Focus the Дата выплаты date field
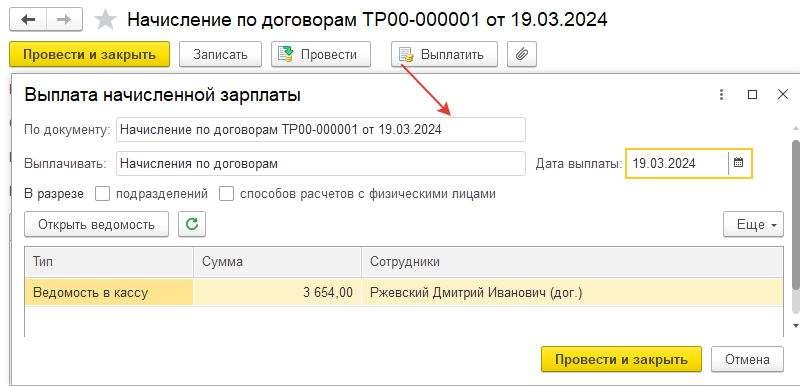This screenshot has height=386, width=800. [x=677, y=164]
